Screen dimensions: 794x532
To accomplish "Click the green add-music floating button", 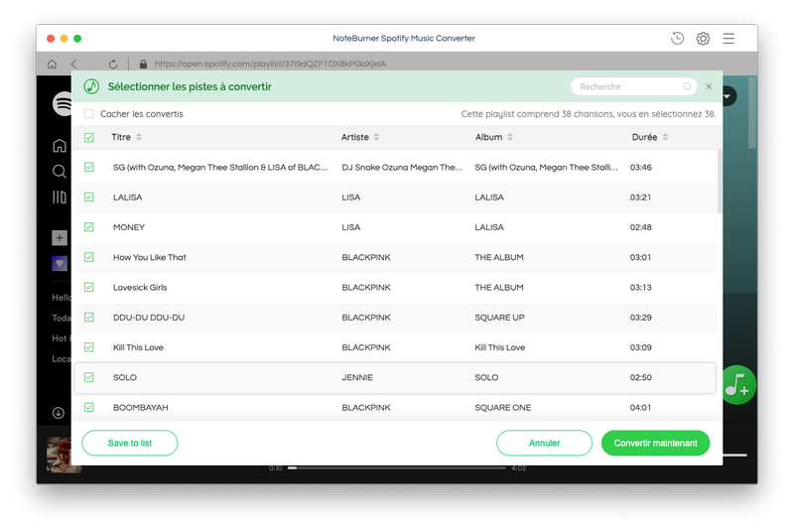I will tap(738, 385).
